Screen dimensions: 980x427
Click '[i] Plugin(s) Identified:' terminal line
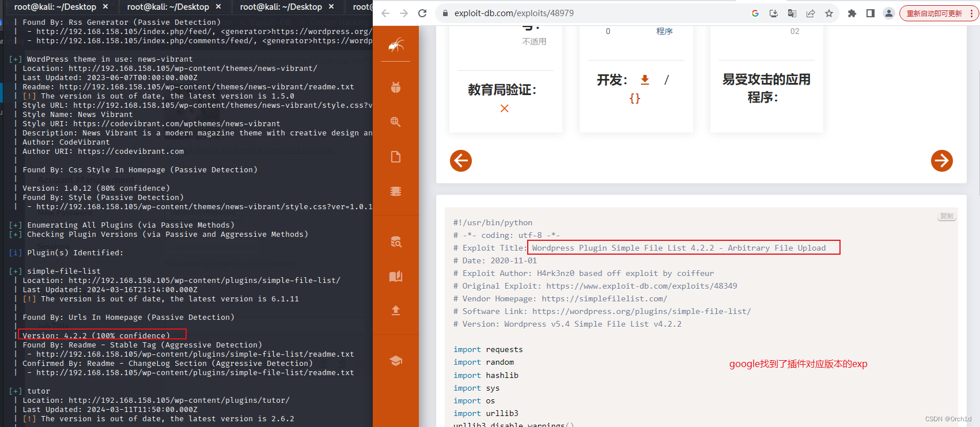(x=66, y=252)
